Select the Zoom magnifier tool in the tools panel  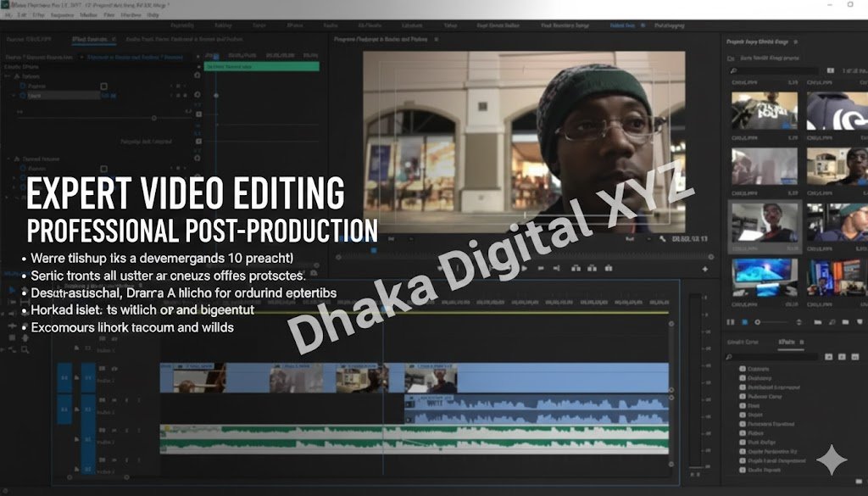tap(25, 350)
